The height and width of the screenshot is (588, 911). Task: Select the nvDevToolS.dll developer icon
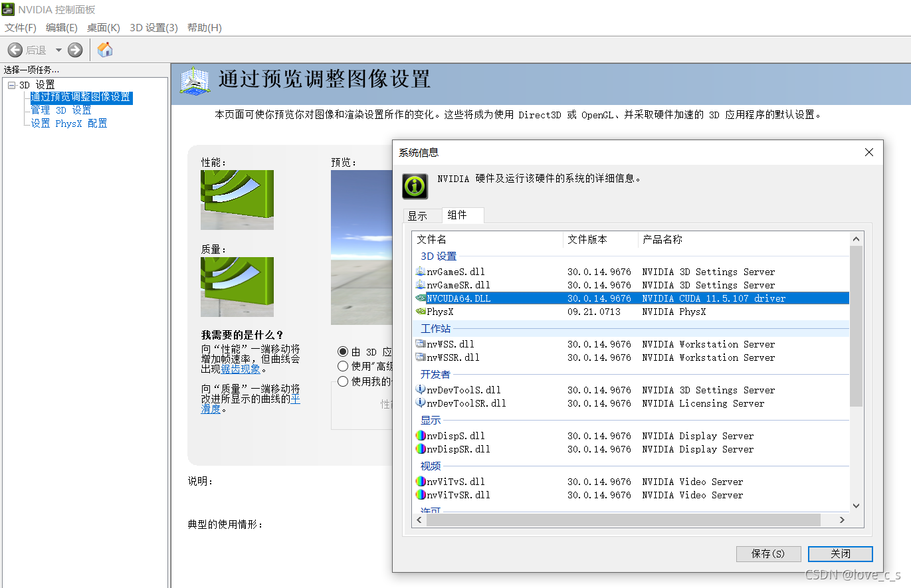(419, 389)
